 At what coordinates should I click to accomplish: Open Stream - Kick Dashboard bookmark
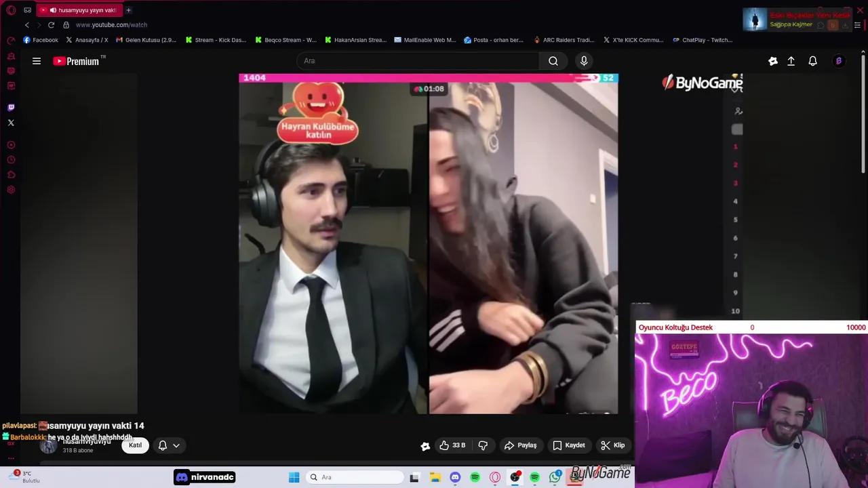click(216, 40)
